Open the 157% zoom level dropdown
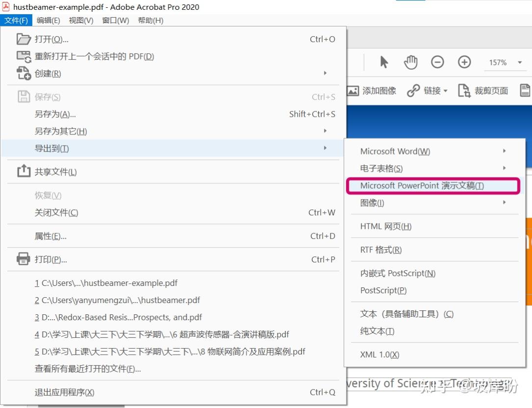 505,62
